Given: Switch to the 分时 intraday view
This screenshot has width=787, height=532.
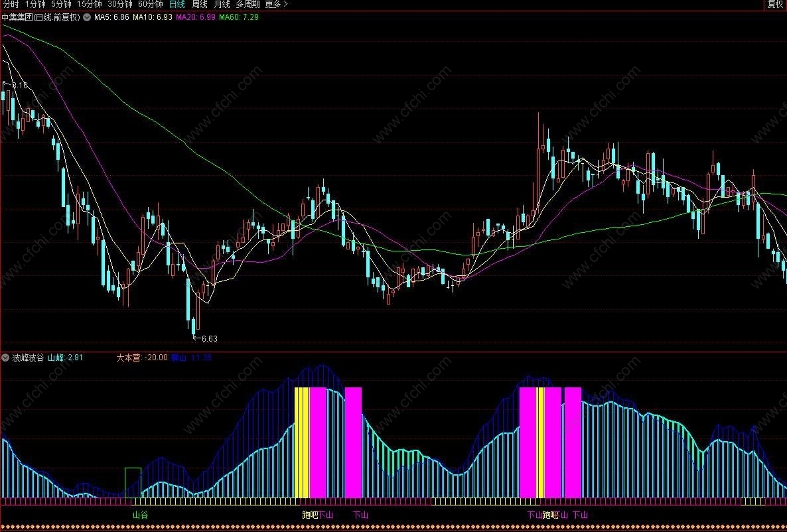Looking at the screenshot, I should 11,5.
